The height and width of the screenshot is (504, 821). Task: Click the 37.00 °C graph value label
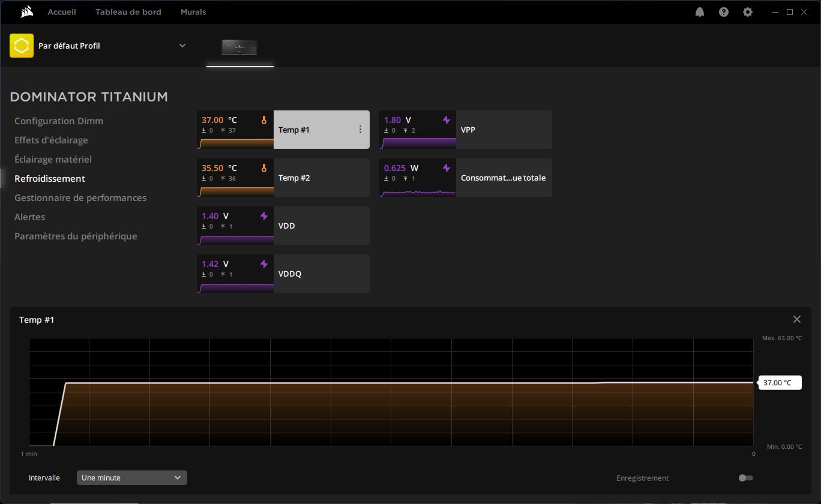[780, 383]
